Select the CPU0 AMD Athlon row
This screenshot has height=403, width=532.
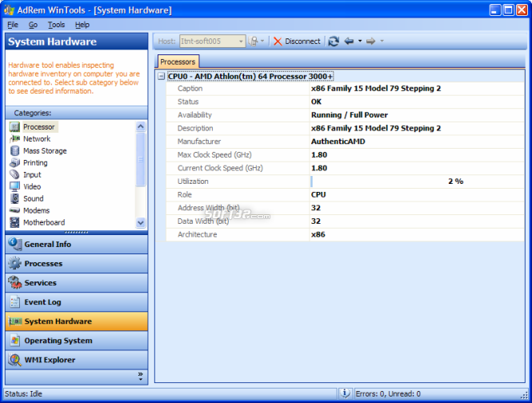click(250, 76)
